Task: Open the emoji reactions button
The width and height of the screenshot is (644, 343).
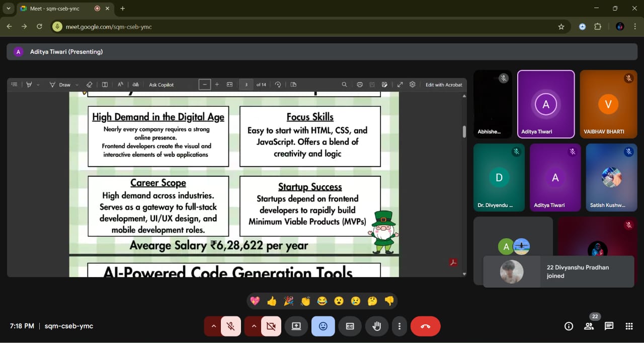Action: [x=323, y=326]
